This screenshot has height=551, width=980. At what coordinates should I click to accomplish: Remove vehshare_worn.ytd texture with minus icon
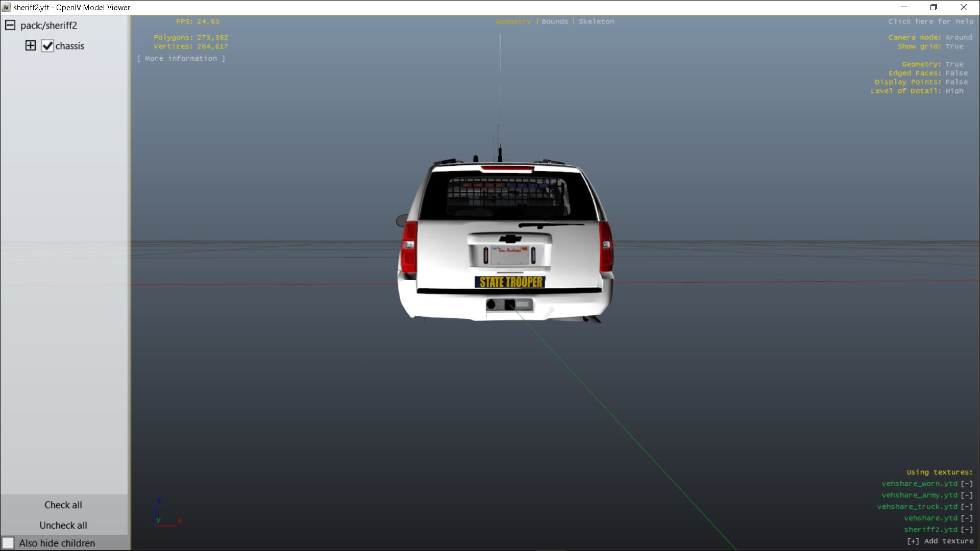click(x=967, y=484)
